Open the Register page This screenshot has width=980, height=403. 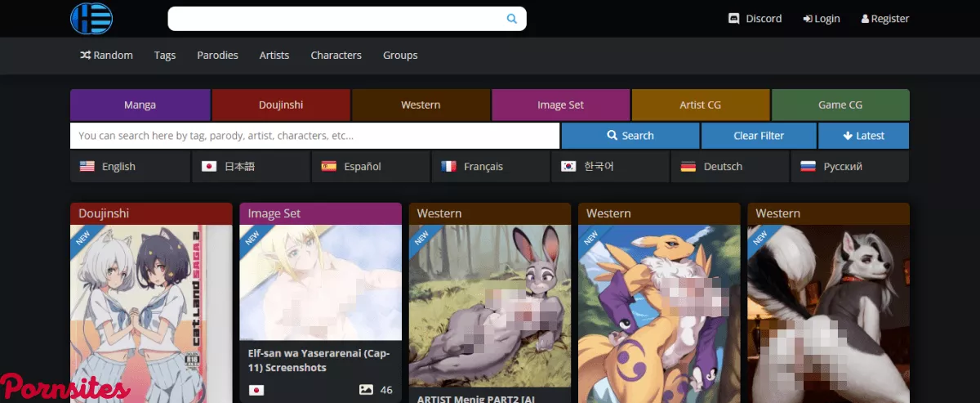pos(884,19)
